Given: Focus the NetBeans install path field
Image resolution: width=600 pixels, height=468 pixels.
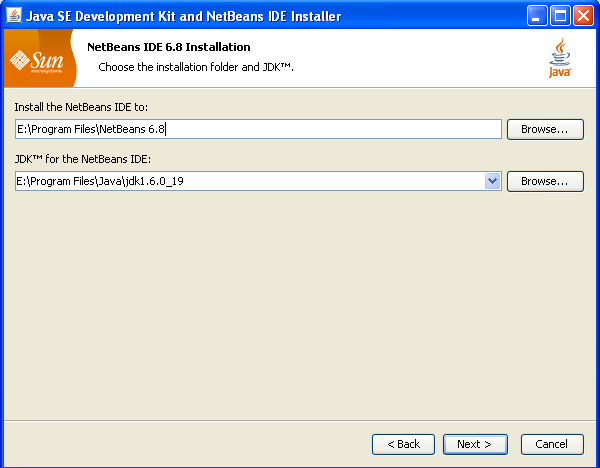Looking at the screenshot, I should point(257,129).
